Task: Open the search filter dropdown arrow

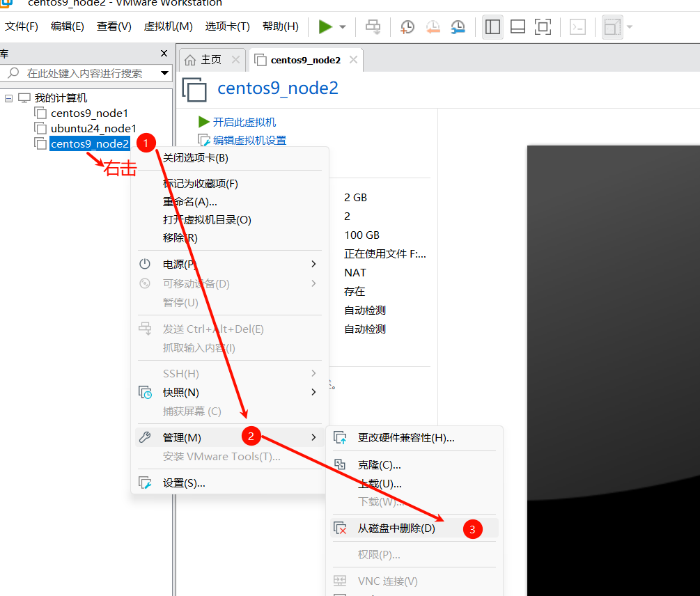Action: 165,73
